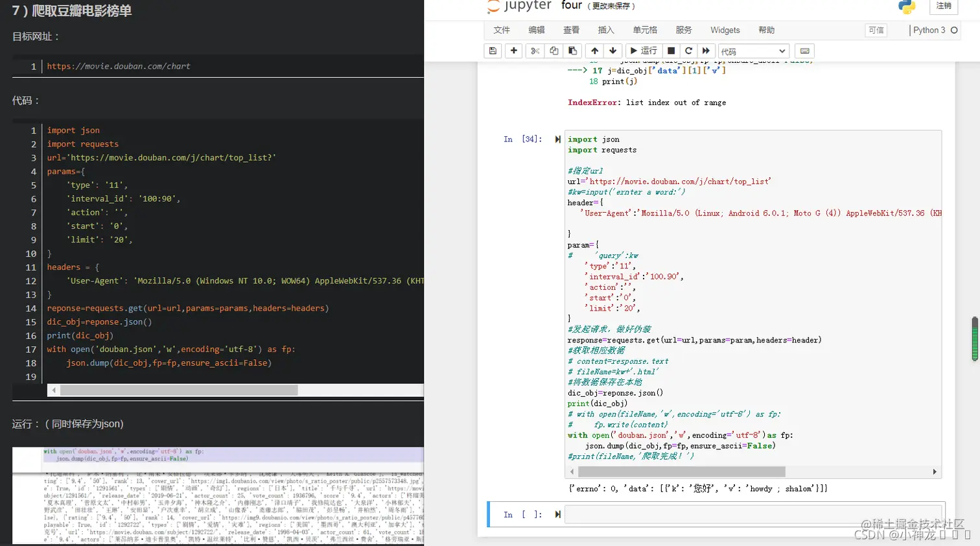Open the 服务 menu in Jupyter
The image size is (980, 546).
[x=684, y=30]
